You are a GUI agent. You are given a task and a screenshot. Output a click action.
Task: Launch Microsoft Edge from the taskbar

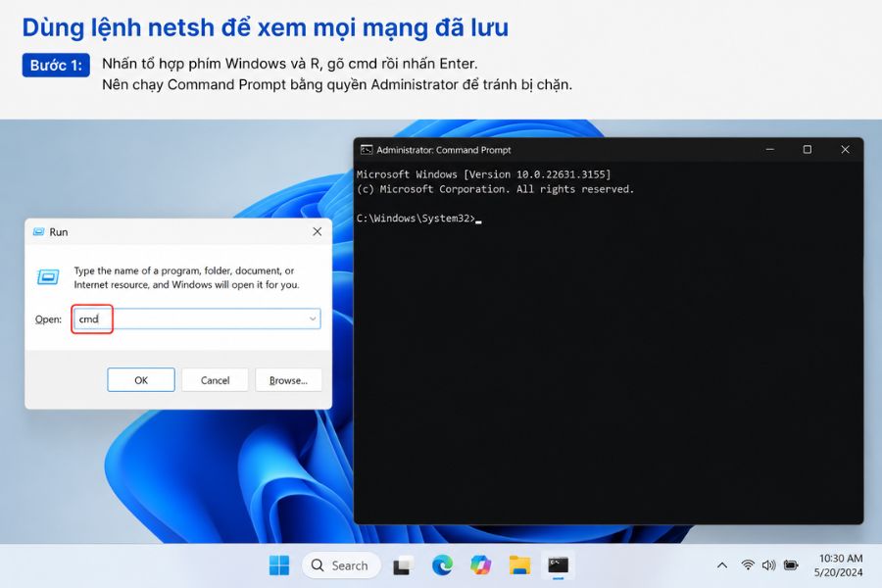pyautogui.click(x=442, y=564)
